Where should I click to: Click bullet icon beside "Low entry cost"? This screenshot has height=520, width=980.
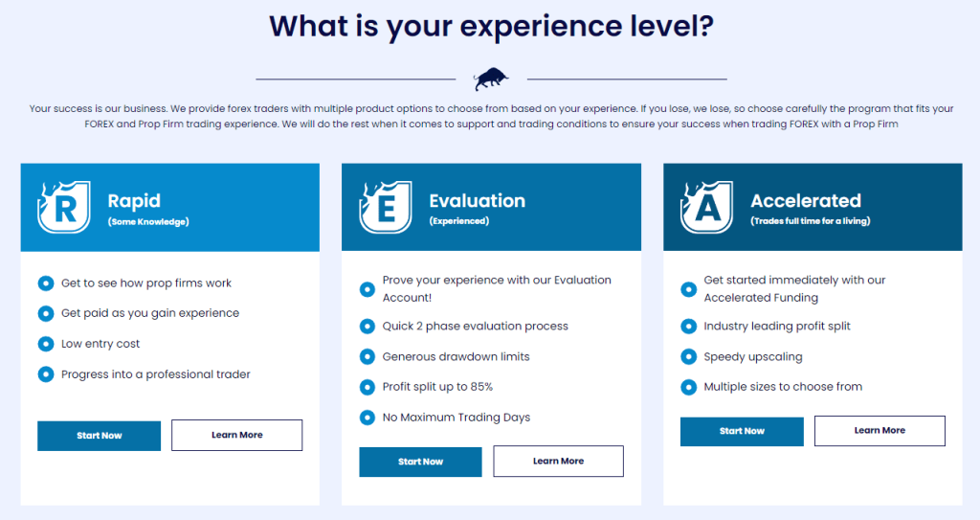pos(46,344)
